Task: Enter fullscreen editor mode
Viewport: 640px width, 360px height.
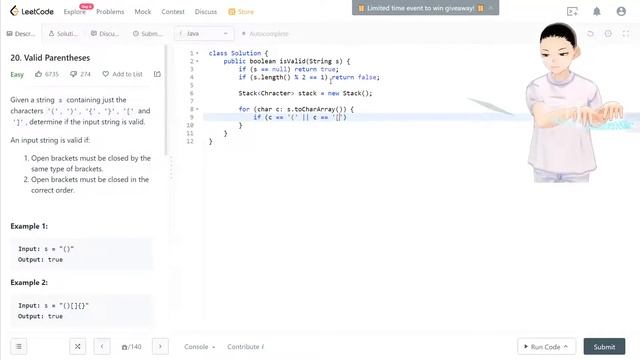Action: 626,33
